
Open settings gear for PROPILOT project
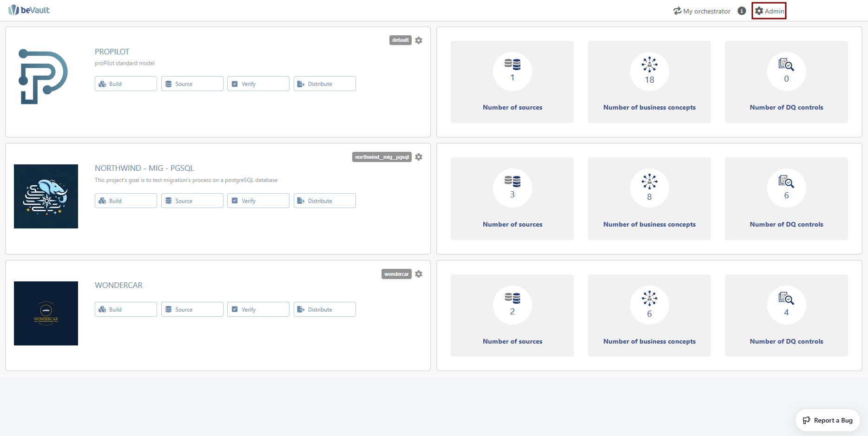tap(419, 40)
